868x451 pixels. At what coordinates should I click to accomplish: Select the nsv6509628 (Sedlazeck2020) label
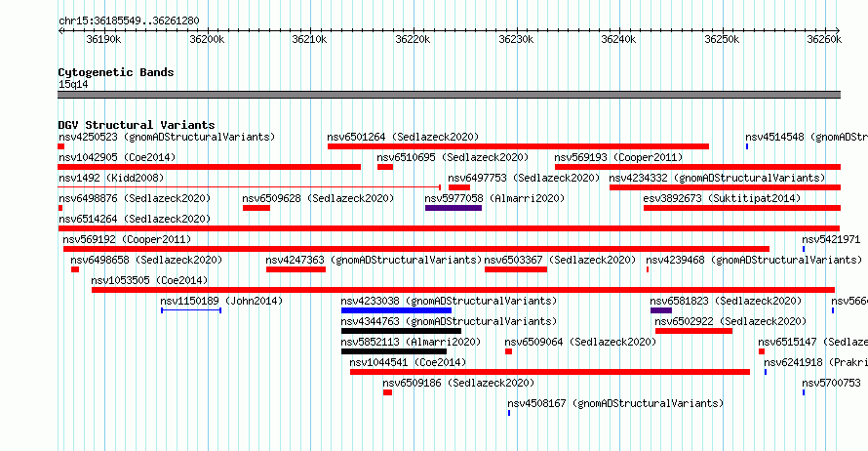318,198
